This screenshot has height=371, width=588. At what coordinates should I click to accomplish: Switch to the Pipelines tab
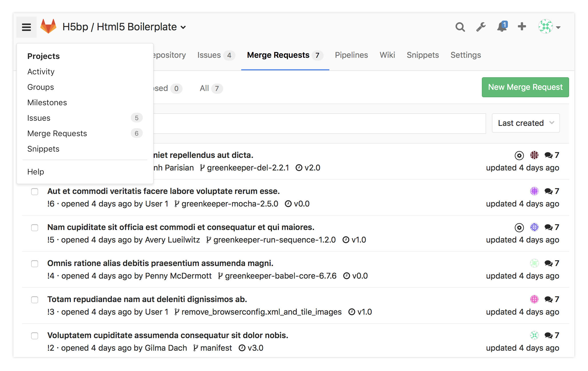pyautogui.click(x=351, y=55)
